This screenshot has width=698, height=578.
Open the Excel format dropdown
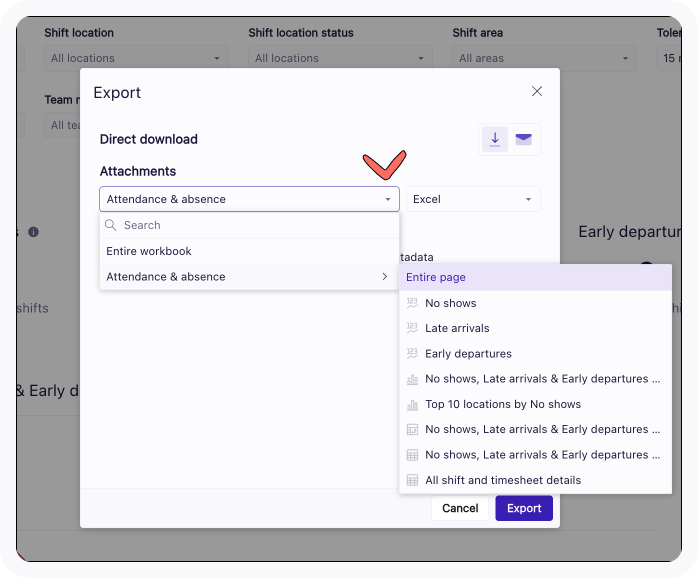click(x=473, y=199)
